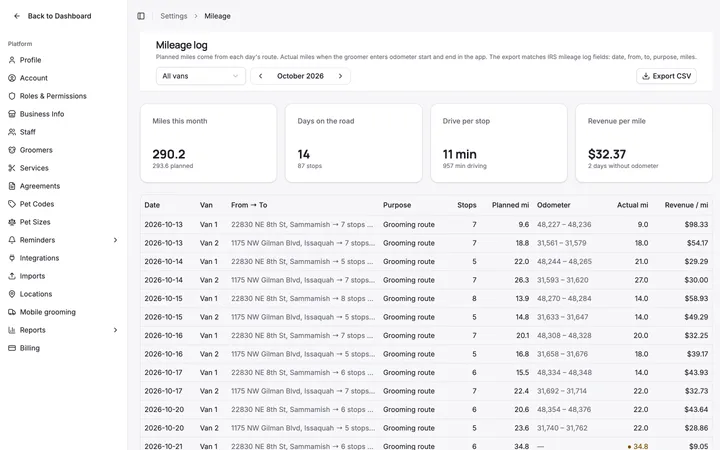Click the Planned mi column header

(510, 205)
